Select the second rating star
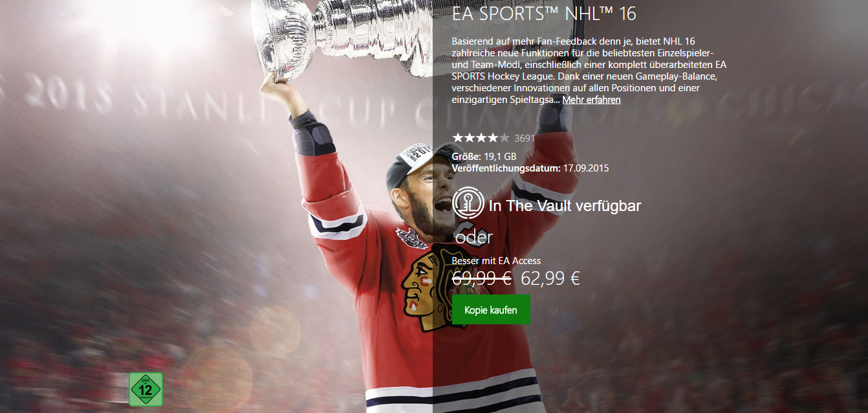The height and width of the screenshot is (413, 868). pos(470,137)
